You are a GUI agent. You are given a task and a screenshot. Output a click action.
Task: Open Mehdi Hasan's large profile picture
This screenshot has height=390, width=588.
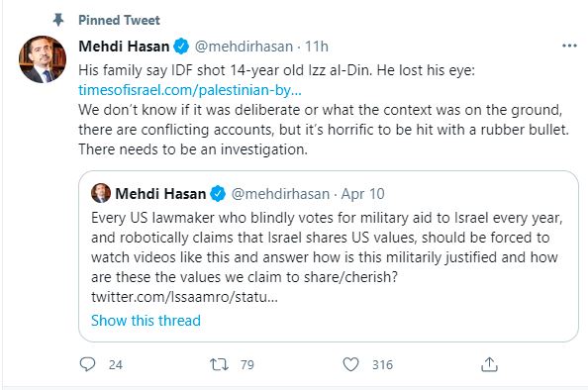point(43,59)
